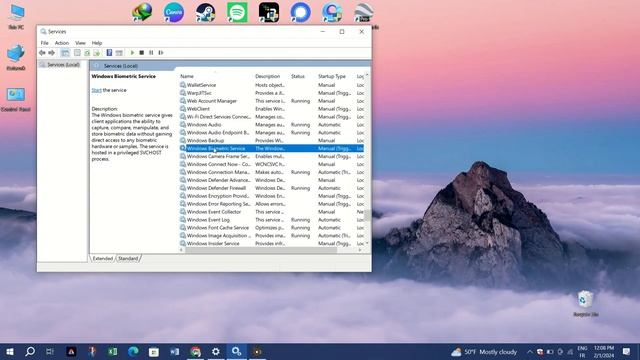Select the Windows Event Log service
The height and width of the screenshot is (360, 640).
271,220
